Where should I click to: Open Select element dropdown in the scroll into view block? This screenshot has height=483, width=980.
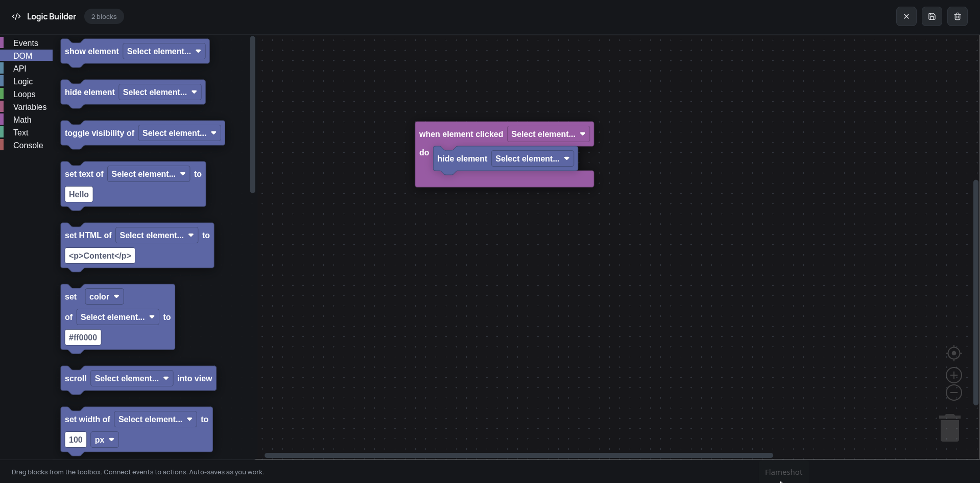point(131,378)
